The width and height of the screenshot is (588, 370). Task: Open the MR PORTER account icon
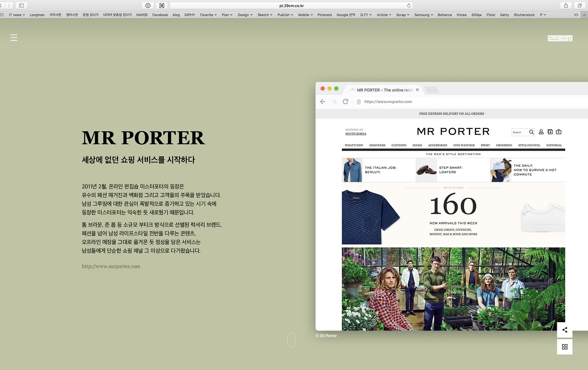[541, 132]
